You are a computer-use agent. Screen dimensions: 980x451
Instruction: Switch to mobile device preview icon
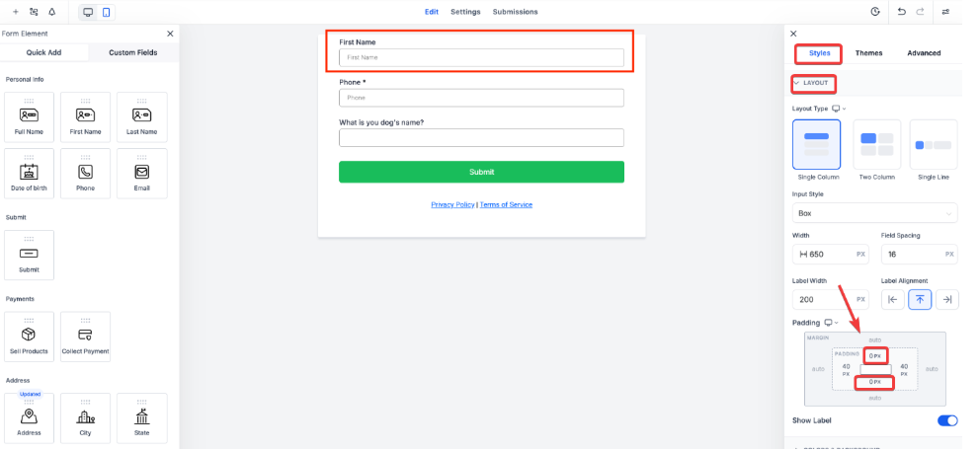coord(107,12)
